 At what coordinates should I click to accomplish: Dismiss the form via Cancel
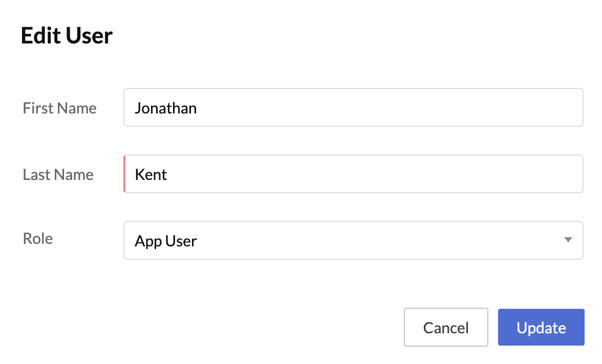coord(445,327)
